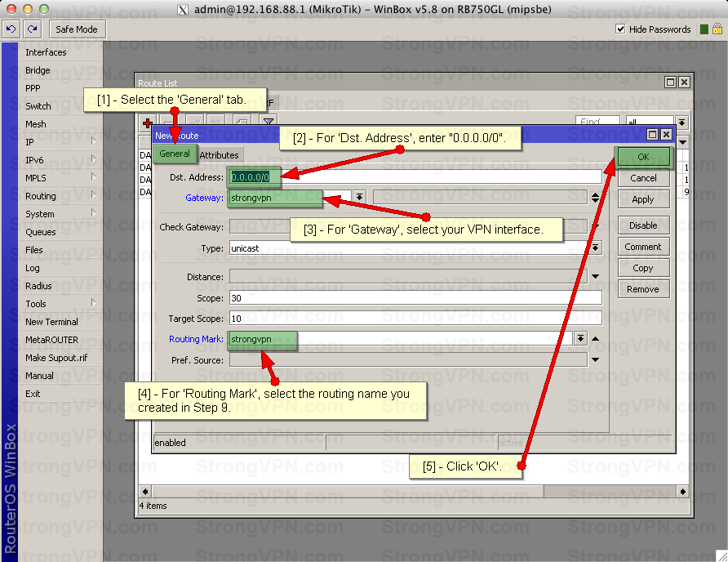Click the Undo arrow icon
Image resolution: width=728 pixels, height=562 pixels.
(x=11, y=29)
